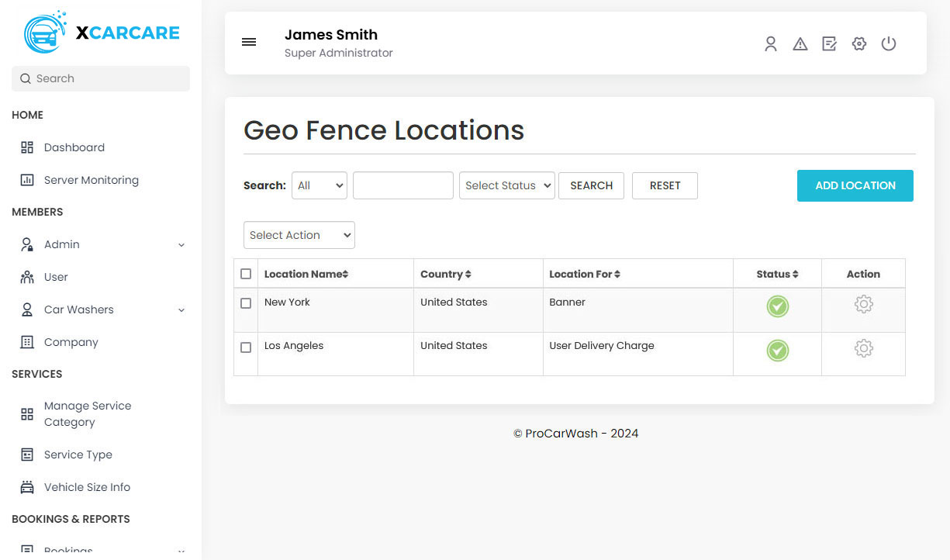950x560 pixels.
Task: Open the Select Status dropdown
Action: pyautogui.click(x=507, y=185)
